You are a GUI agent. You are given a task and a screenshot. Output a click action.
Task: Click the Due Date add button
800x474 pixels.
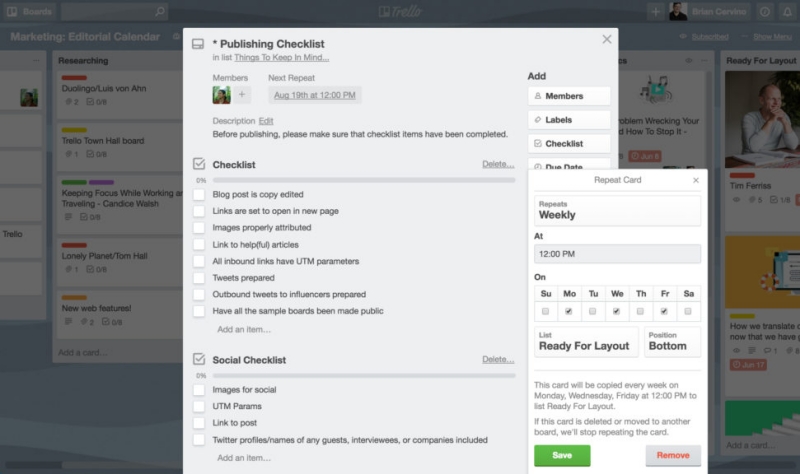tap(569, 164)
